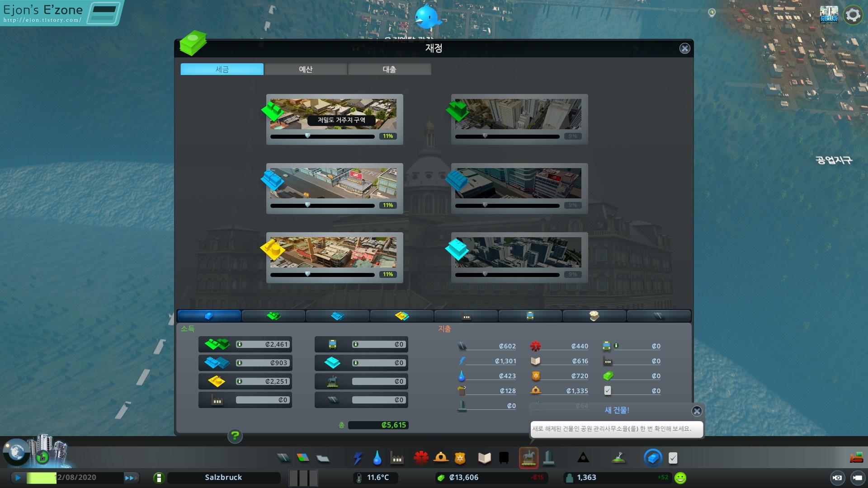Select the residential green filter tab
The image size is (868, 488).
click(x=273, y=316)
